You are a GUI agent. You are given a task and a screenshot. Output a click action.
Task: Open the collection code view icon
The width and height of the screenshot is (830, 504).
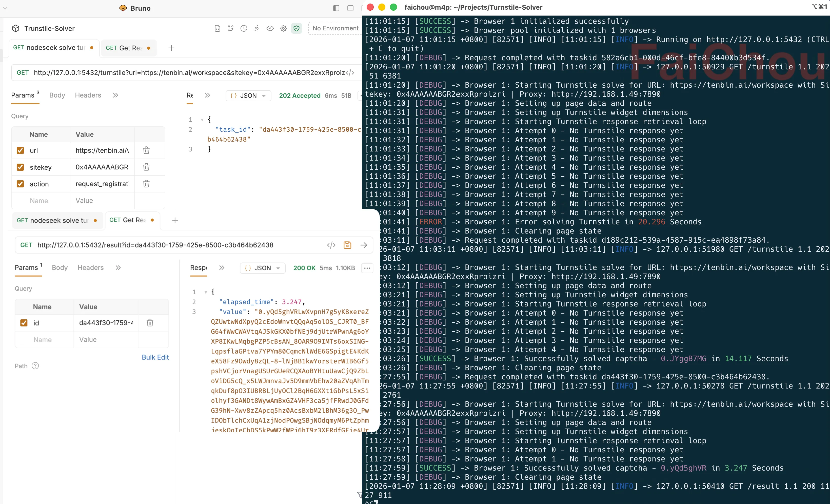tap(218, 28)
